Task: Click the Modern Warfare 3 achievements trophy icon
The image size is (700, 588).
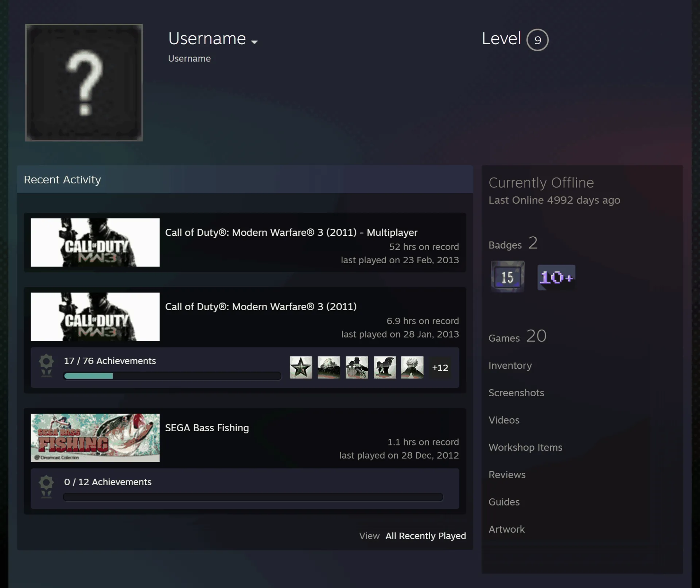Action: (x=46, y=366)
